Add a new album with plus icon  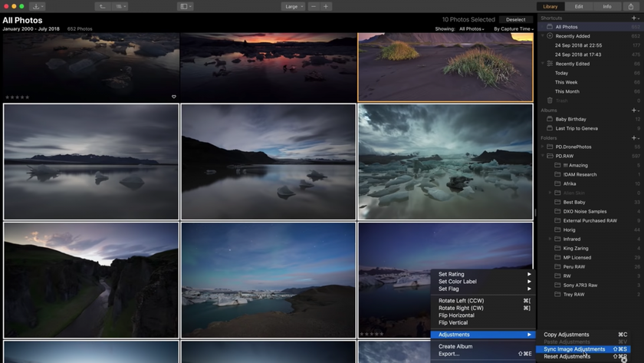coord(635,111)
